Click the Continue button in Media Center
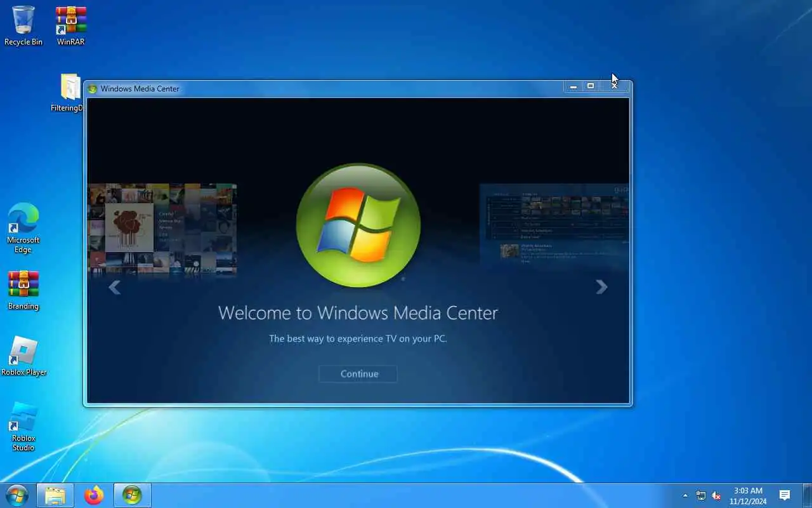The image size is (812, 508). [x=358, y=373]
